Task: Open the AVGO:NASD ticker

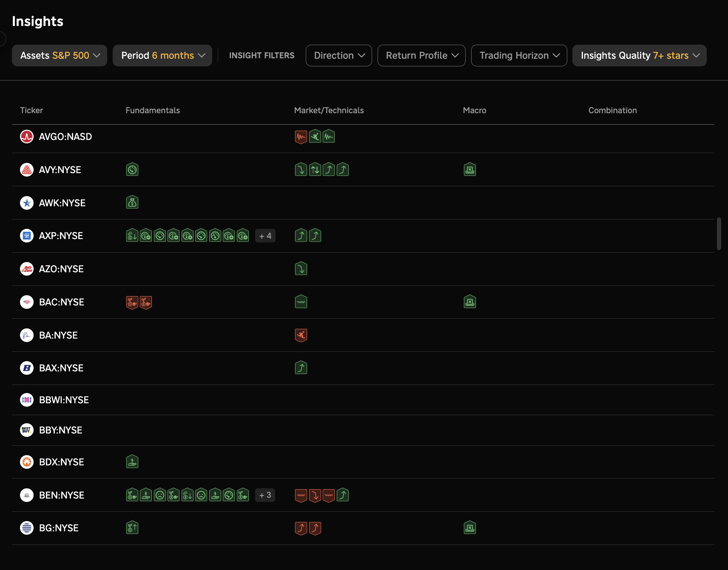Action: click(65, 137)
